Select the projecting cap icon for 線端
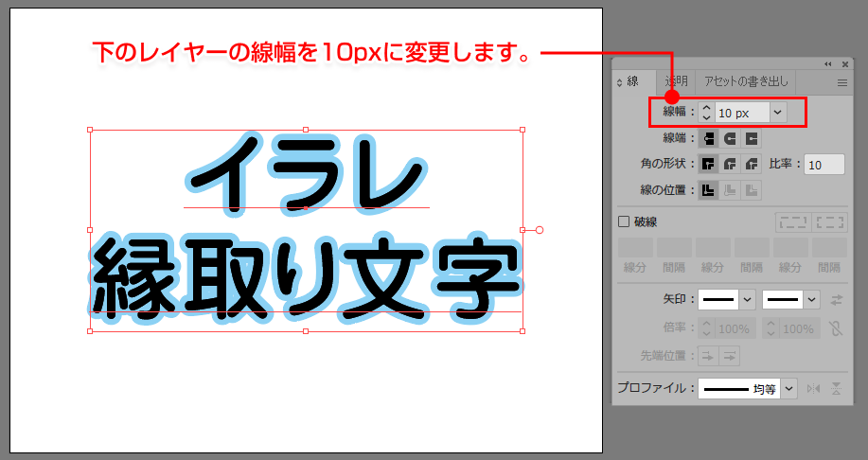This screenshot has height=460, width=868. pyautogui.click(x=752, y=138)
